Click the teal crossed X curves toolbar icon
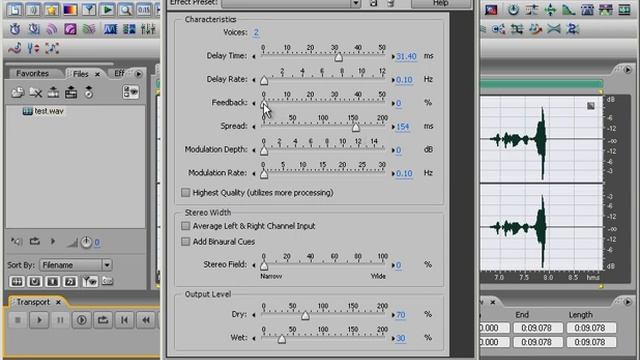 pyautogui.click(x=554, y=29)
